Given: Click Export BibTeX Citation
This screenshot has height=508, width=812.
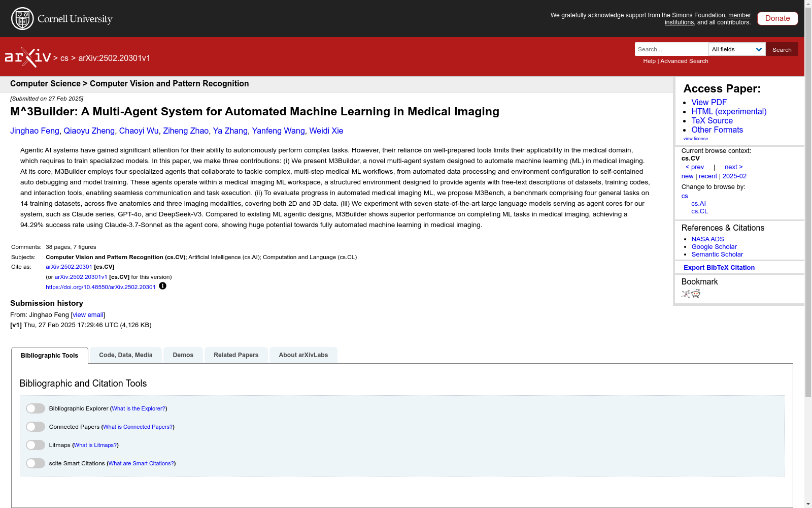Looking at the screenshot, I should coord(719,268).
